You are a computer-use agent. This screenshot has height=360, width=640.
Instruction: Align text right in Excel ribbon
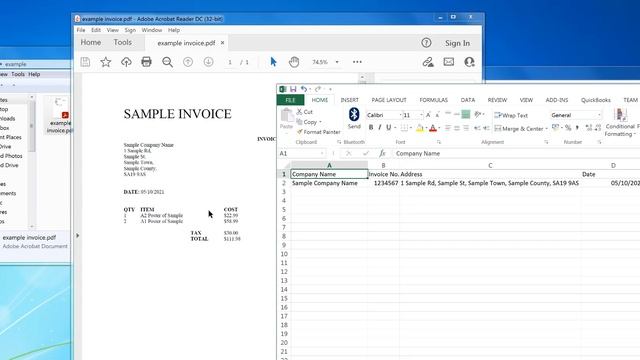[466, 128]
